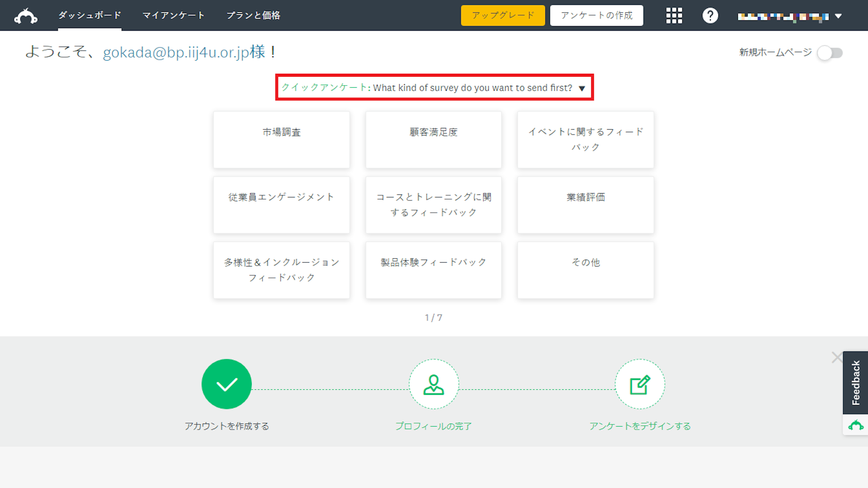The height and width of the screenshot is (488, 868).
Task: Collapse the クイックアンケート question dropdown
Action: coord(582,88)
